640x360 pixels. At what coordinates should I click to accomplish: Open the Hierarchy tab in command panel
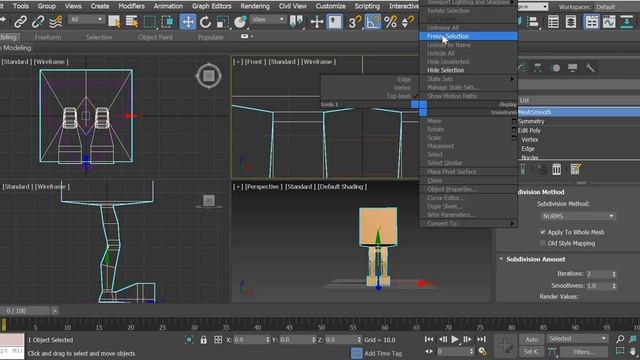538,68
